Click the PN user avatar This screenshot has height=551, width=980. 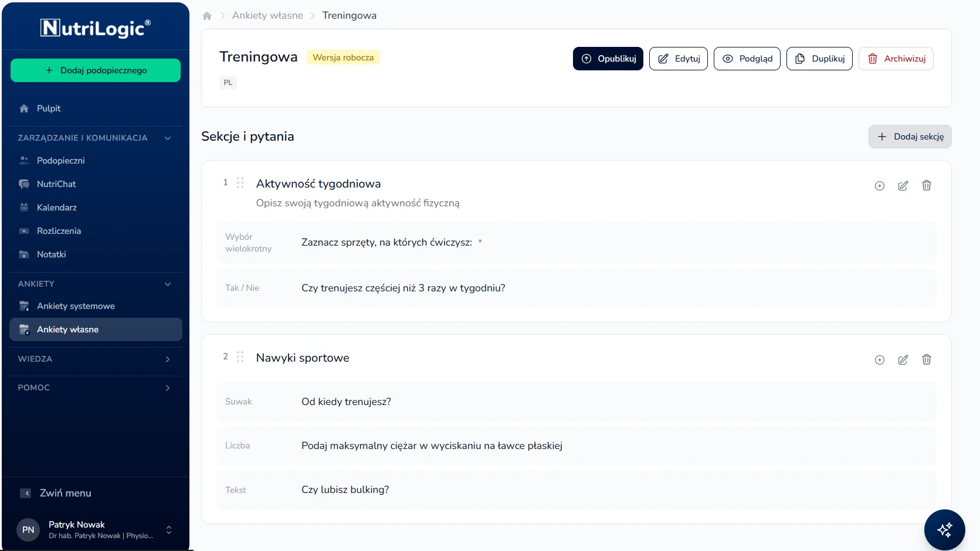28,530
